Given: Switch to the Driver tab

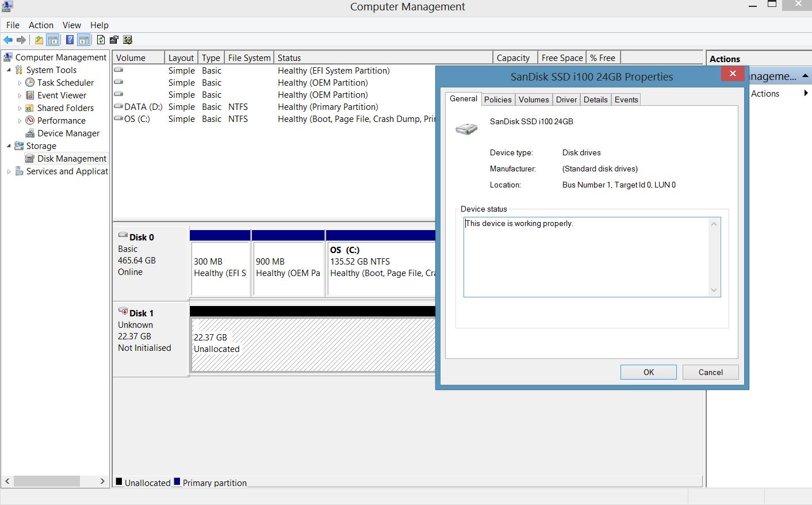Looking at the screenshot, I should (566, 100).
